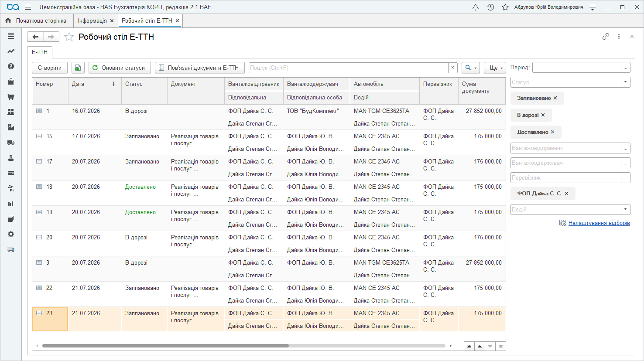Open the black truck section in sidebar

pos(11,143)
